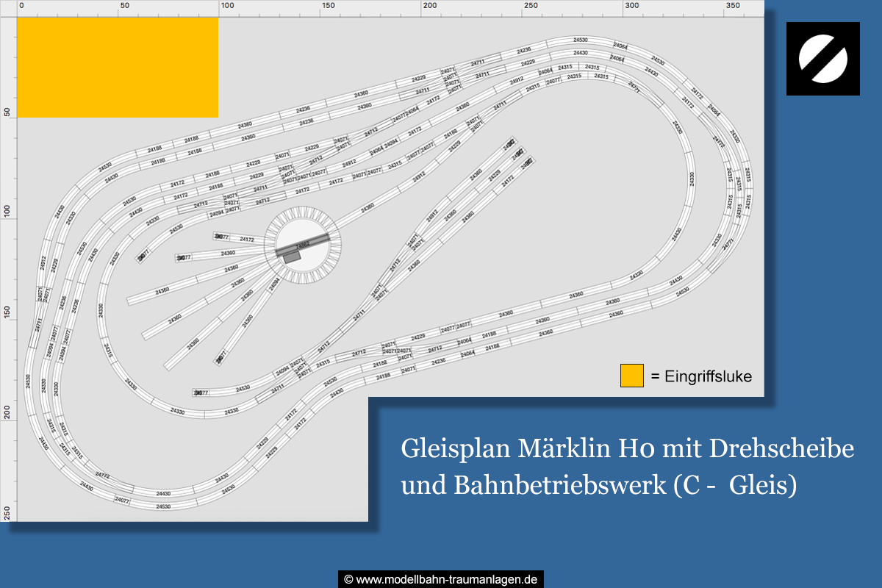Select the turntable's grey control cabin
This screenshot has width=882, height=588.
point(293,257)
